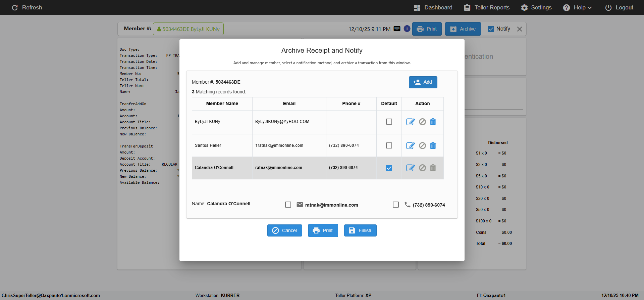The height and width of the screenshot is (300, 644).
Task: Close the receipt panel with X
Action: 520,29
